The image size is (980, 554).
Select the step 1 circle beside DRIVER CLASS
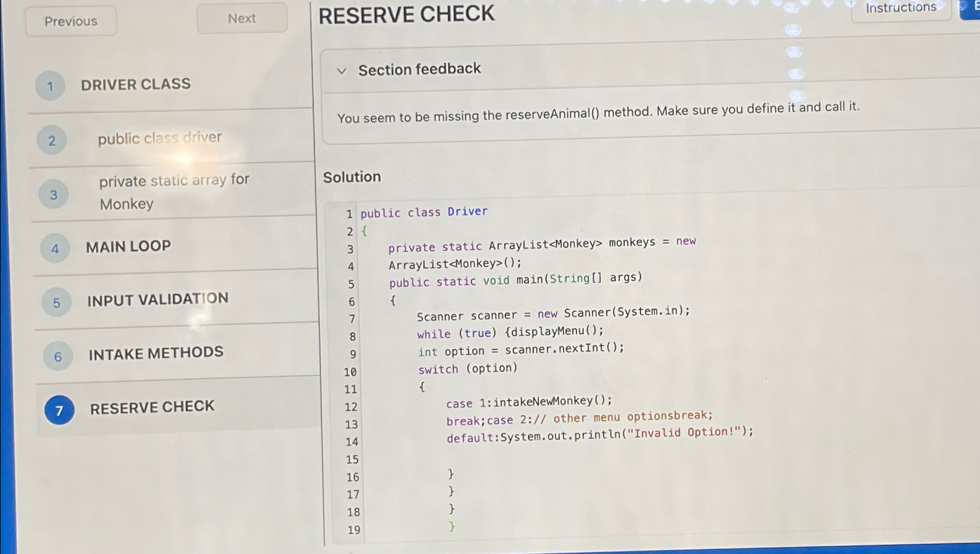50,86
